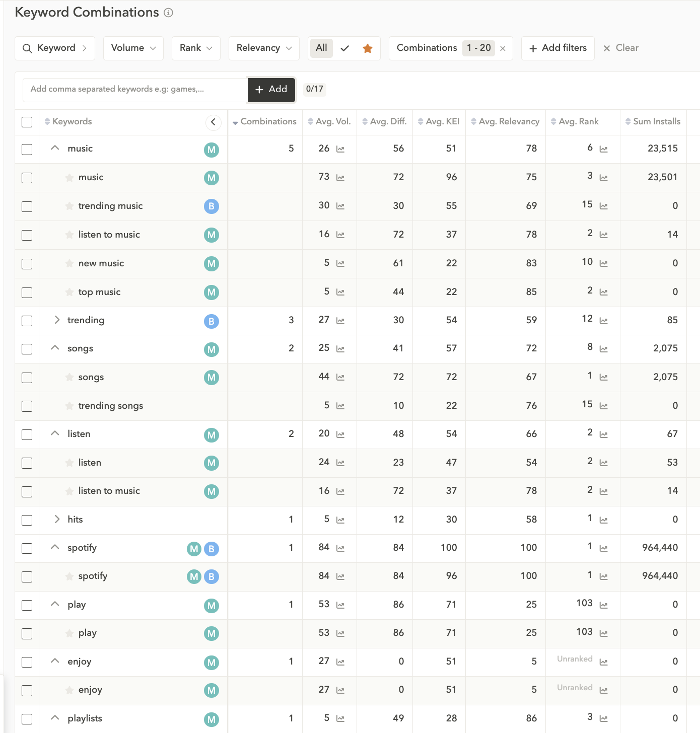Screen dimensions: 700x733
Task: Collapse the enjoy keyword group
Action: click(55, 661)
